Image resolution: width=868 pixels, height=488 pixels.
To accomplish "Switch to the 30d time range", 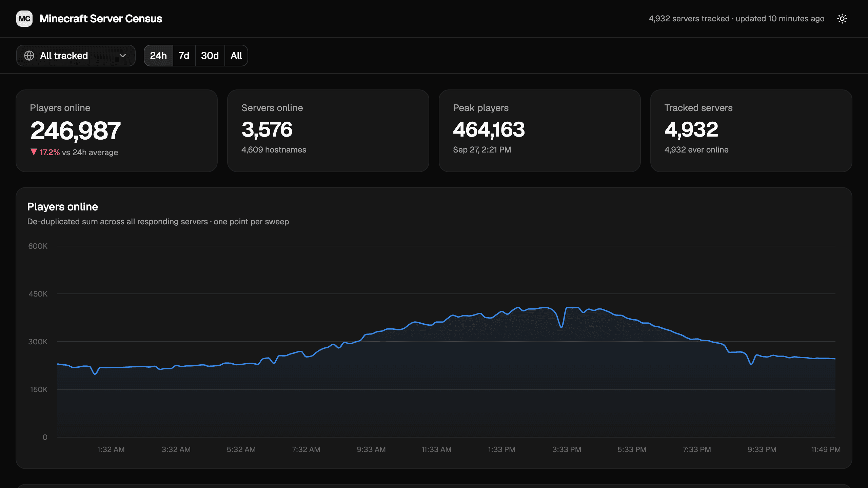I will pos(210,56).
